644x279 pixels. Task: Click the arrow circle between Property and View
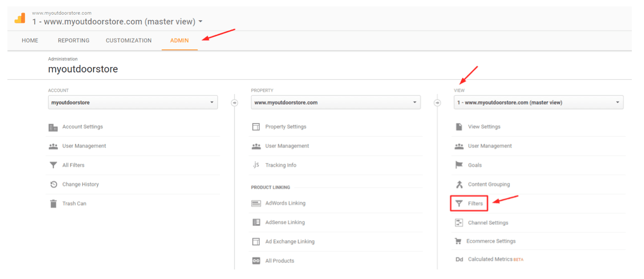coord(437,103)
